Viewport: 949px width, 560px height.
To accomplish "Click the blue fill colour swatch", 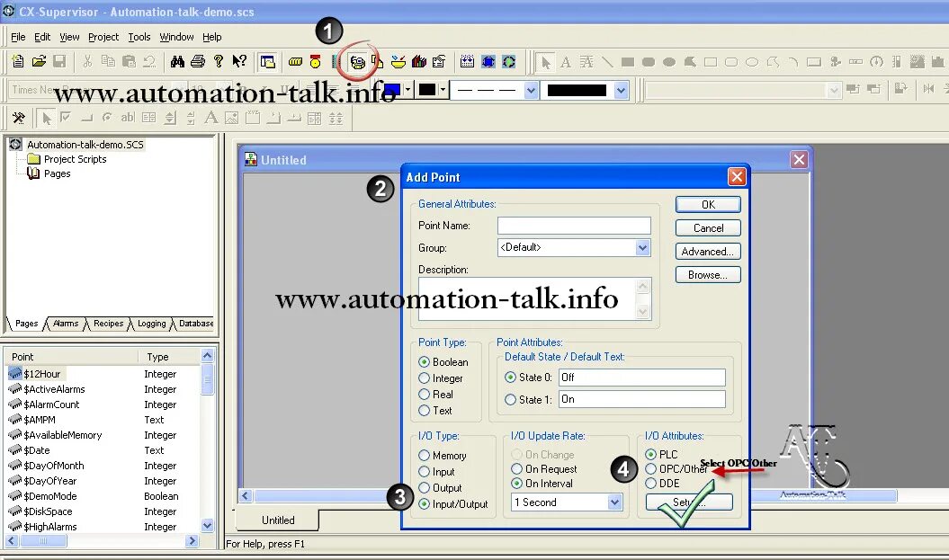I will [x=392, y=90].
